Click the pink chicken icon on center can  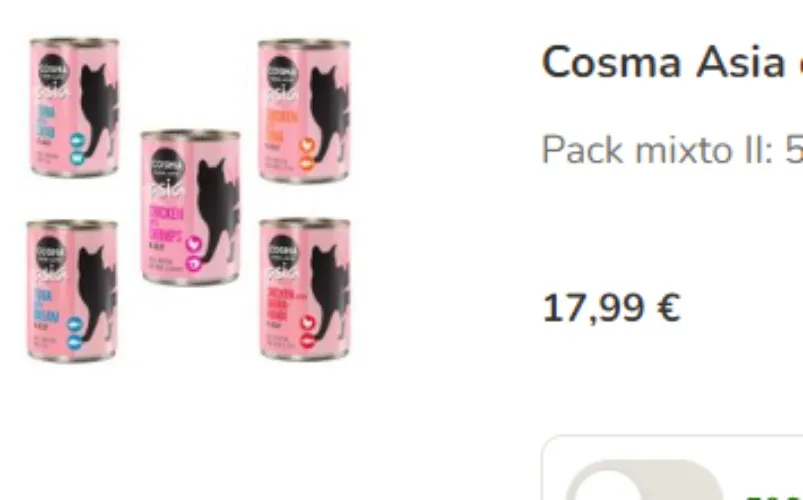point(194,244)
